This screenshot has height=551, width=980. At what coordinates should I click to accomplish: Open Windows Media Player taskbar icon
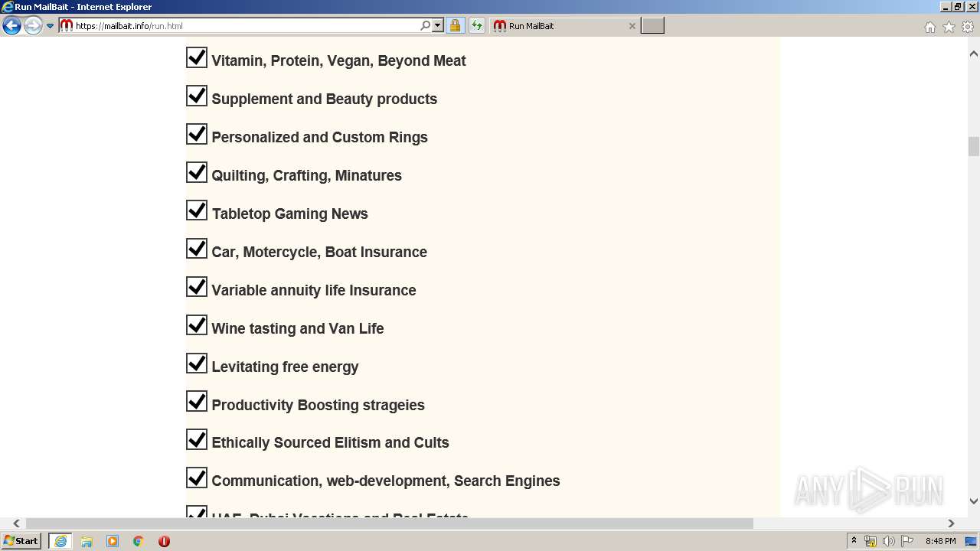pos(113,541)
